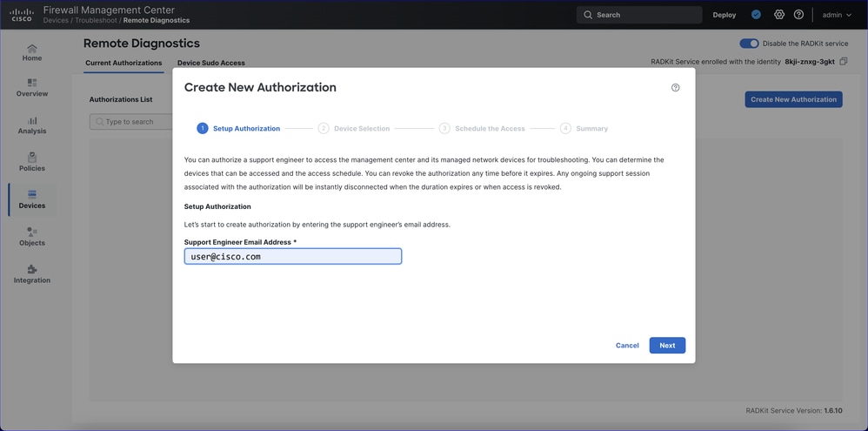Viewport: 868px width, 431px height.
Task: Click RADKit Service Version 1.6.10 text
Action: tap(794, 410)
